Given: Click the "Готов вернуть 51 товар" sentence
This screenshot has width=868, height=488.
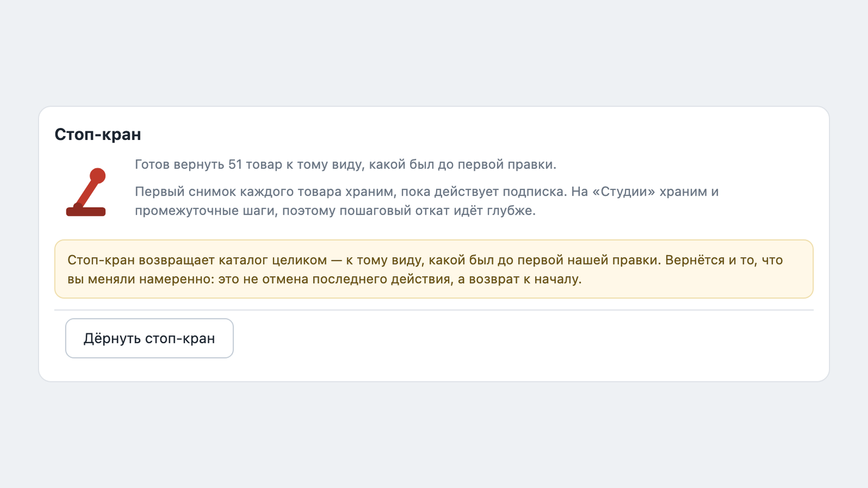Looking at the screenshot, I should tap(346, 164).
